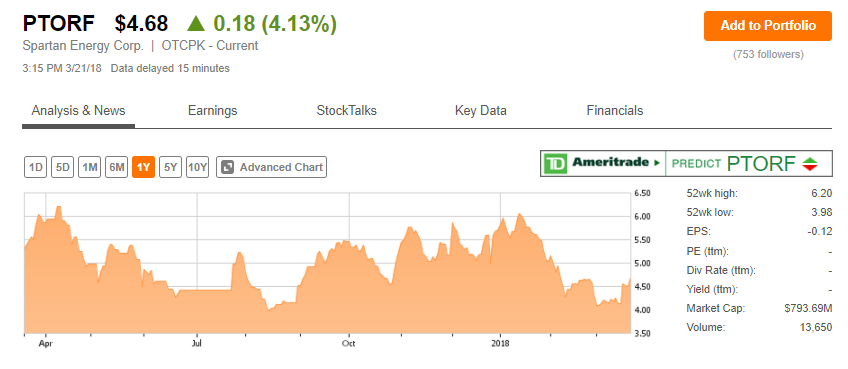
Task: Click the Predict PTORF up/down arrows
Action: pyautogui.click(x=810, y=163)
